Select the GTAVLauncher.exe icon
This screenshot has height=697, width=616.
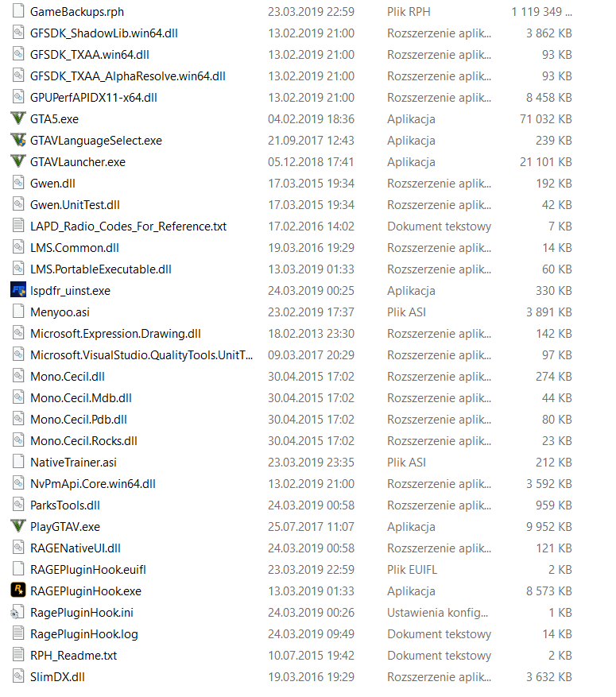(18, 162)
